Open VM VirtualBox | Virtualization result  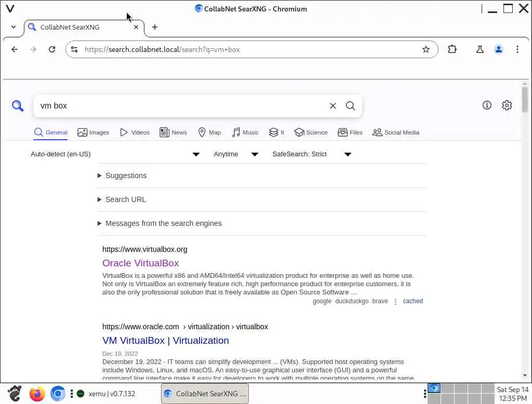(x=166, y=341)
